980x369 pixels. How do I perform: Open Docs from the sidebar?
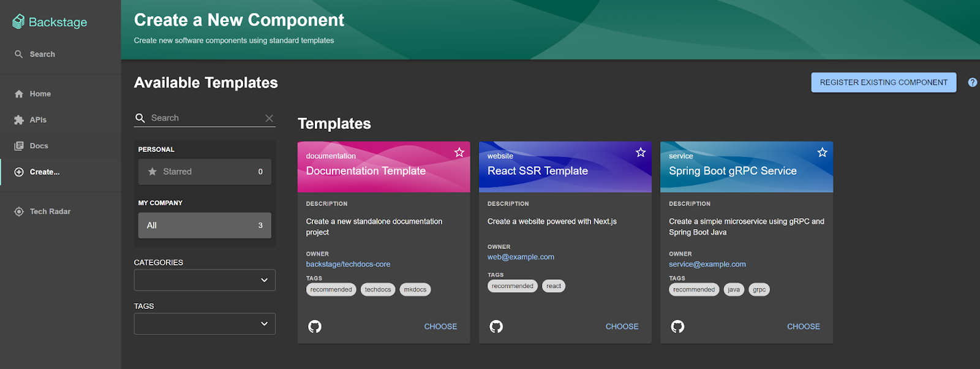[x=39, y=146]
